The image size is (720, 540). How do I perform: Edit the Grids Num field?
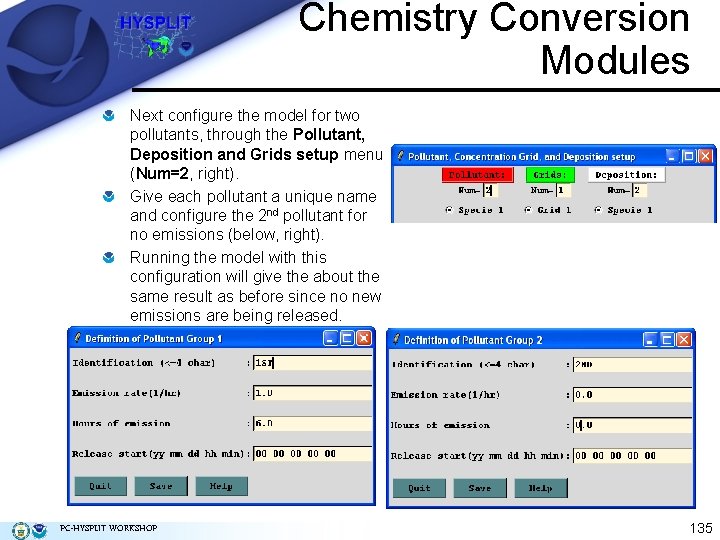click(563, 190)
